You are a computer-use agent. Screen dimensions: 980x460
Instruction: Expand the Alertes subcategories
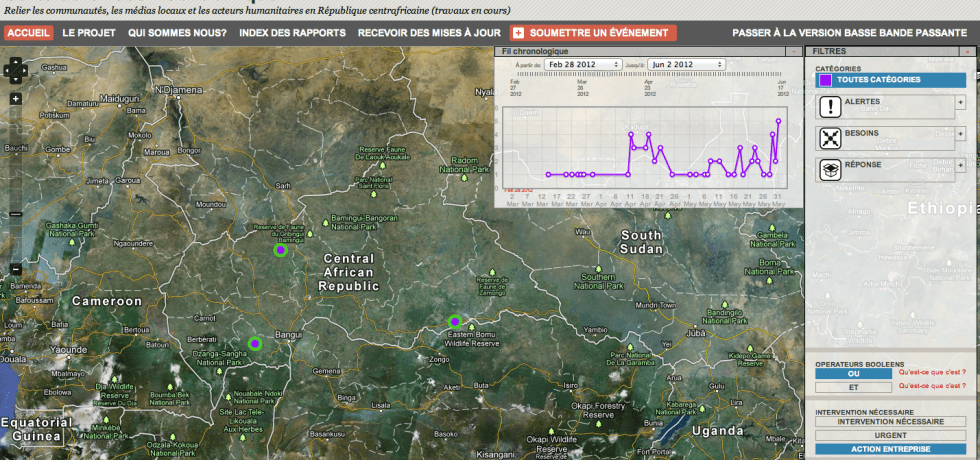click(x=961, y=102)
